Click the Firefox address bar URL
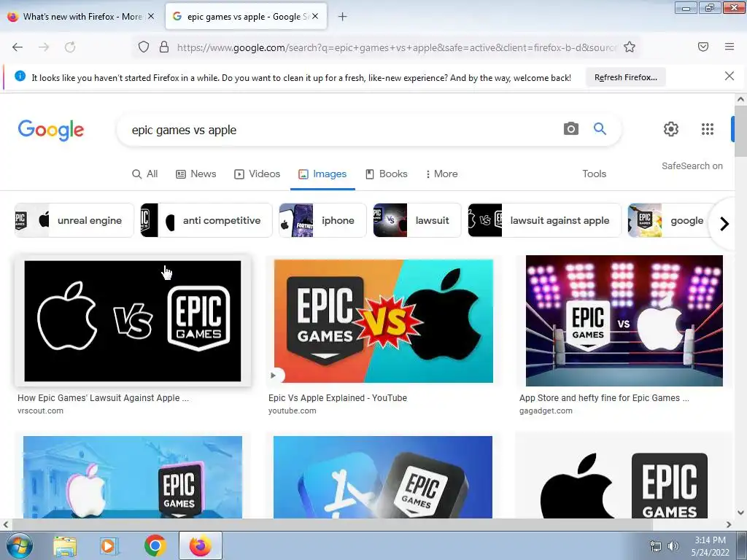 point(396,47)
